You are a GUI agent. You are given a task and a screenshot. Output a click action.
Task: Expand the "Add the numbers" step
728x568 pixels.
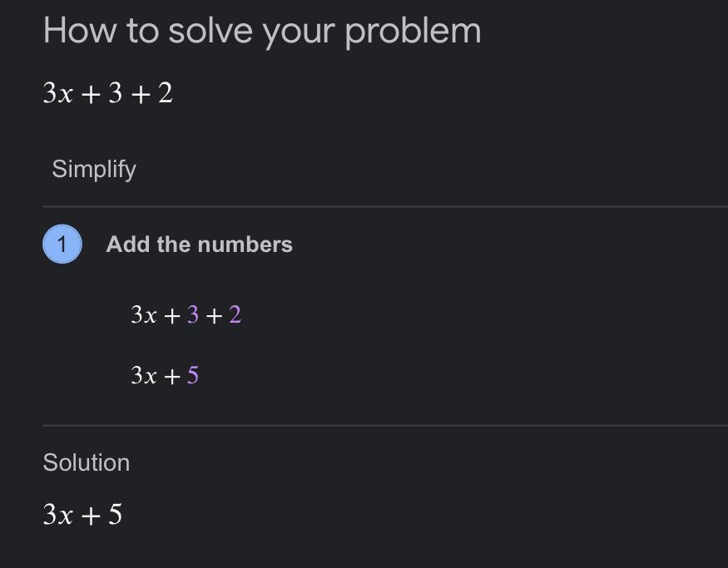point(199,244)
